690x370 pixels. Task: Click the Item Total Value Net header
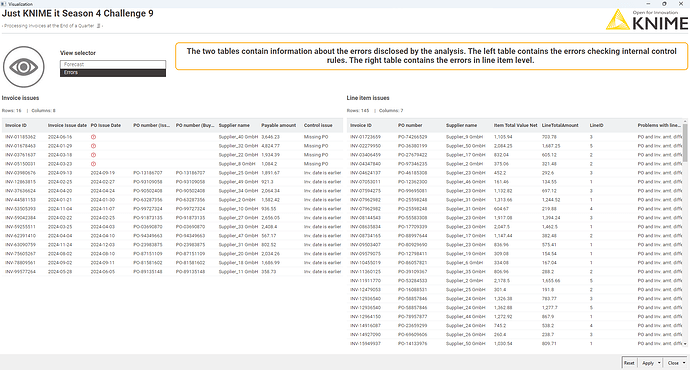pyautogui.click(x=516, y=125)
